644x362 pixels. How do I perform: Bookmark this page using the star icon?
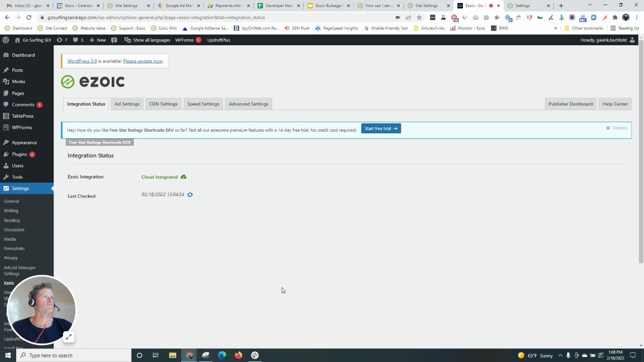pos(420,17)
